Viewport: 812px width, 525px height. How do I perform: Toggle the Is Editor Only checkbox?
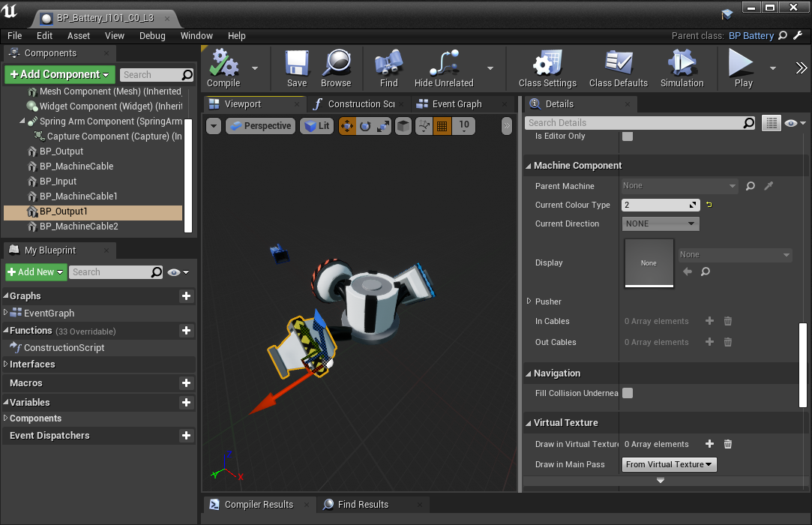point(628,136)
